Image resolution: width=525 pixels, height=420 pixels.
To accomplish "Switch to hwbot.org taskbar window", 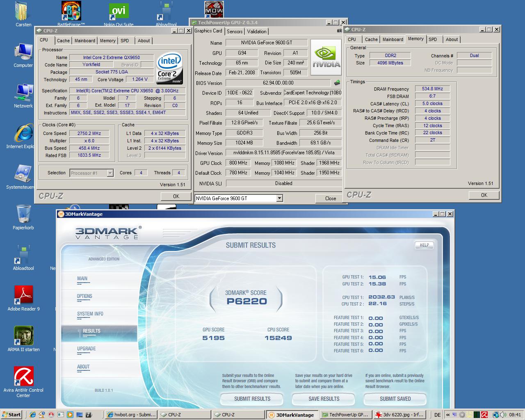I will coord(131,415).
